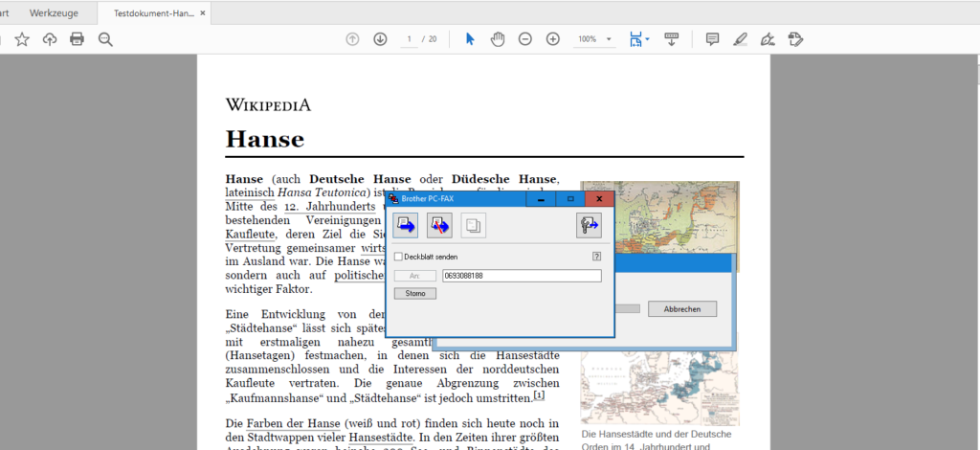Go to previous page with up arrow

point(352,39)
